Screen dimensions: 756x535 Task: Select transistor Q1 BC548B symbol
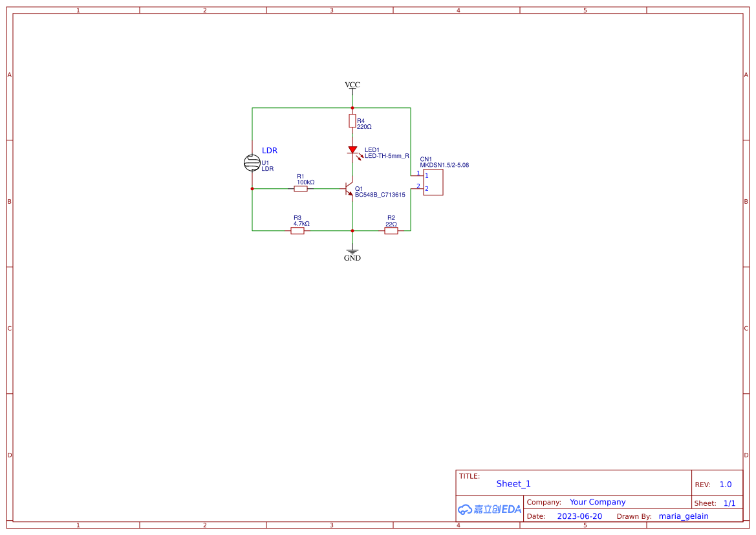(x=349, y=188)
